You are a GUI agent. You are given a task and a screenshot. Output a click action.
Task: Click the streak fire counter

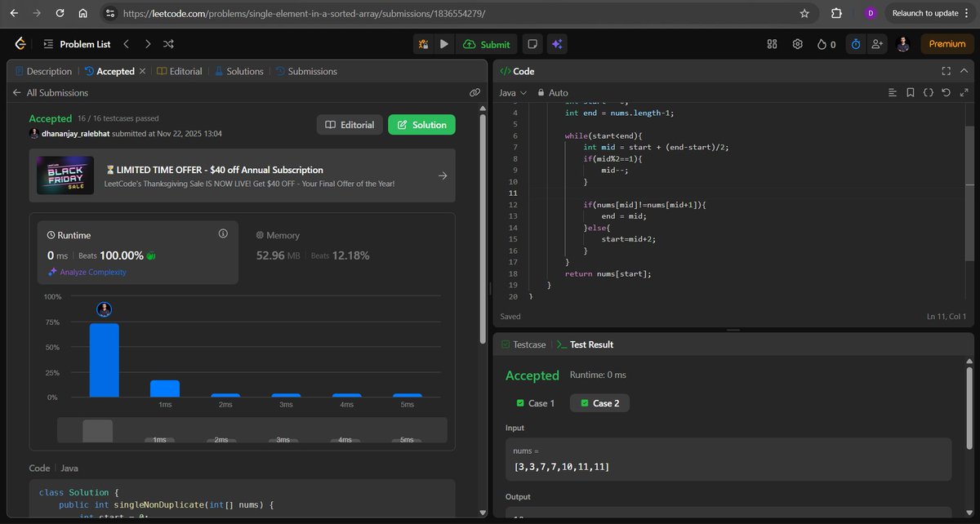coord(826,44)
